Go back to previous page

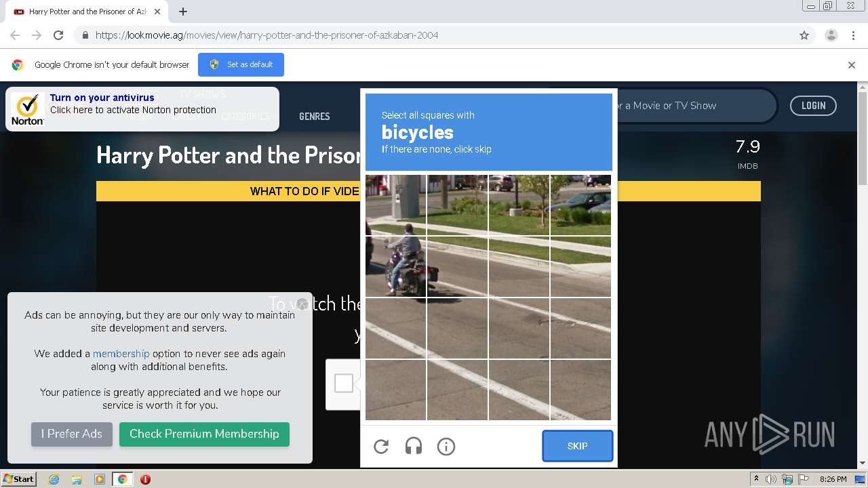coord(15,35)
